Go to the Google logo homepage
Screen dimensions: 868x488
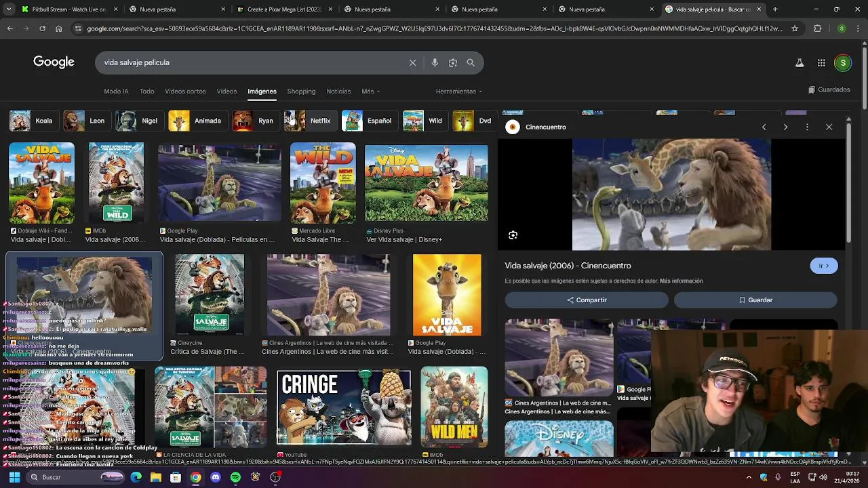click(54, 62)
